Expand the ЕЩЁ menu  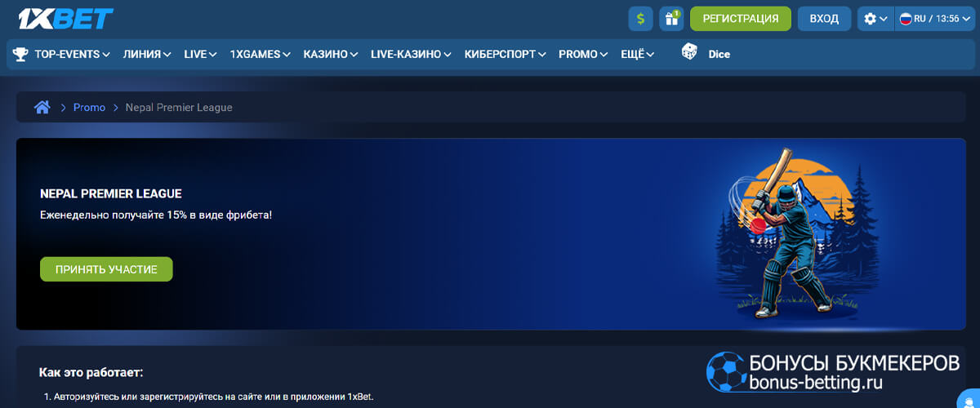pos(637,55)
